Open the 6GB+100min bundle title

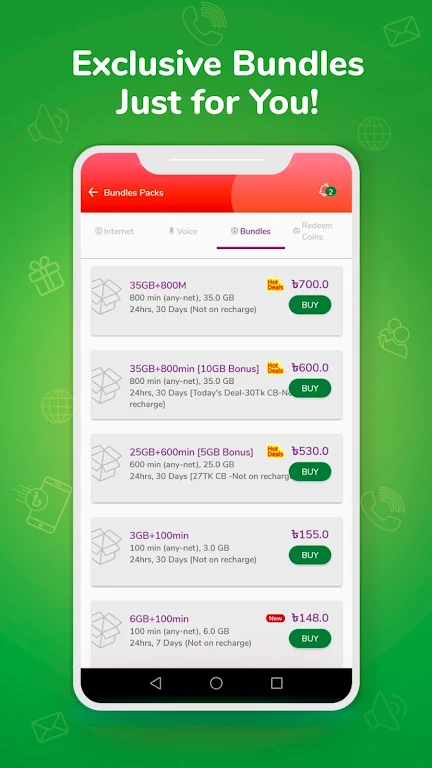coord(159,619)
